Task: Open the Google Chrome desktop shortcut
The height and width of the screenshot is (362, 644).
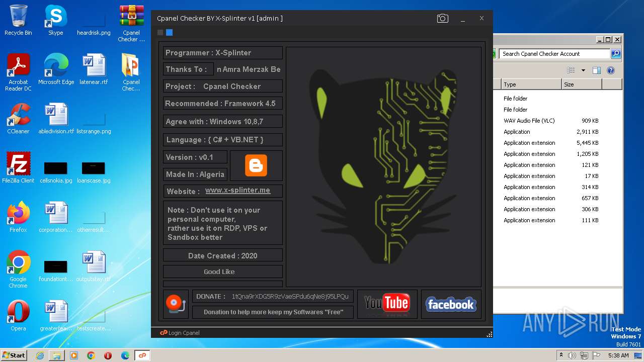Action: 18,269
